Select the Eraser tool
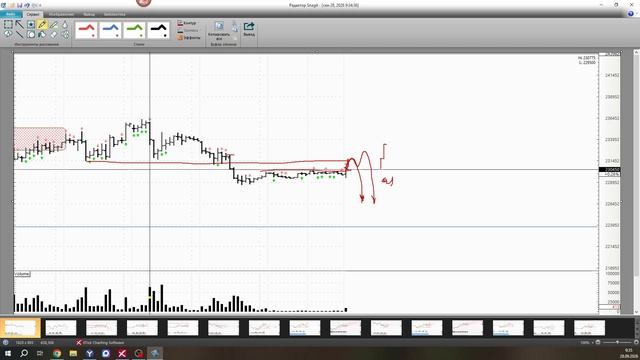640x360 pixels. click(53, 35)
